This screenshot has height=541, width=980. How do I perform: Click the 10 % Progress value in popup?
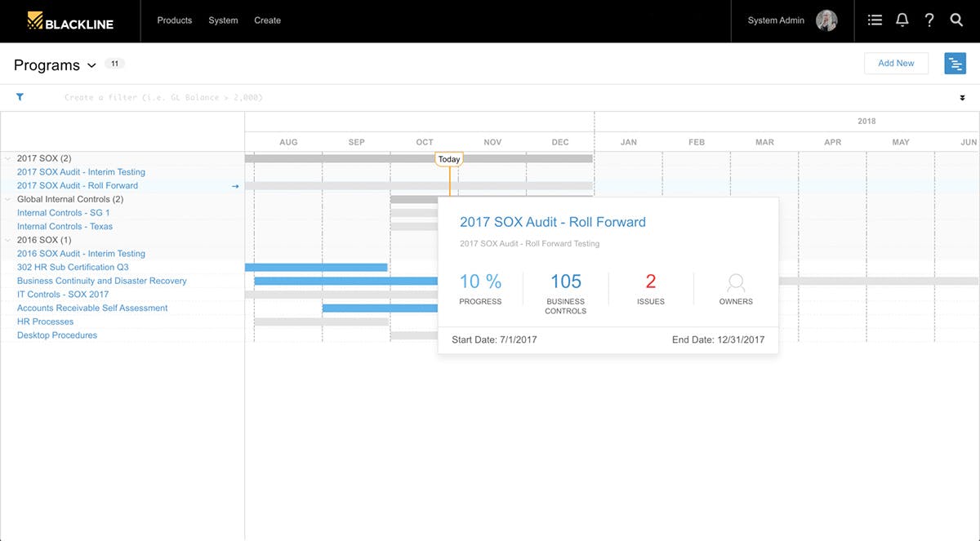tap(480, 282)
